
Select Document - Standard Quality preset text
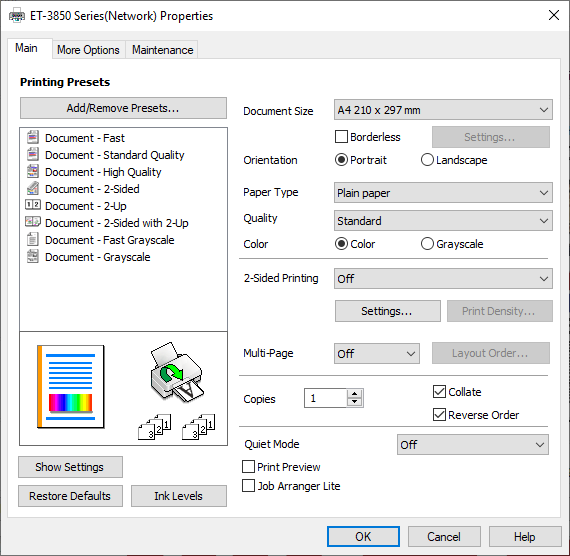(115, 155)
